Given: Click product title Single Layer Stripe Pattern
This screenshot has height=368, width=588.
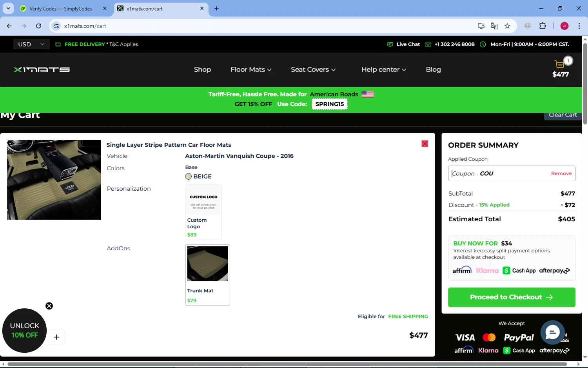Looking at the screenshot, I should tap(169, 145).
